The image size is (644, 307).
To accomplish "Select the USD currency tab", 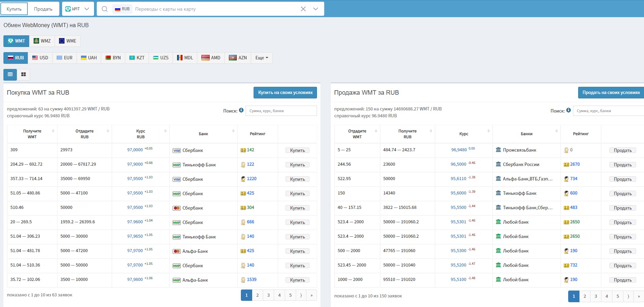I will 40,58.
